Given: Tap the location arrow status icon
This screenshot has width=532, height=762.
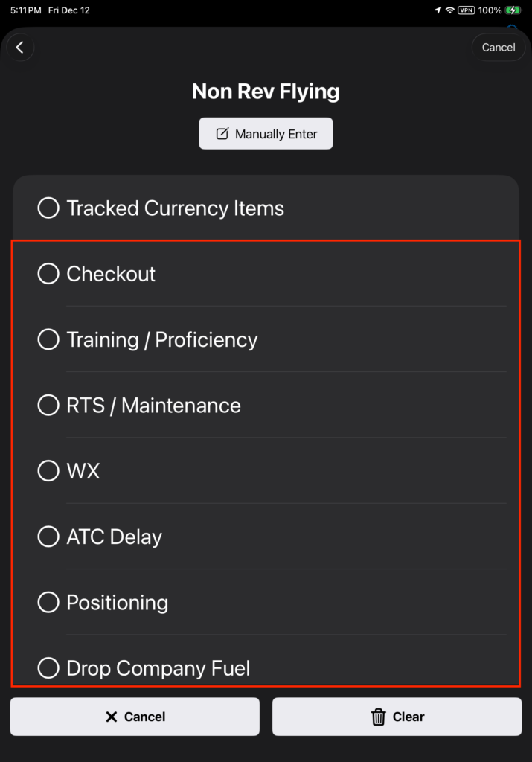Looking at the screenshot, I should (x=437, y=10).
